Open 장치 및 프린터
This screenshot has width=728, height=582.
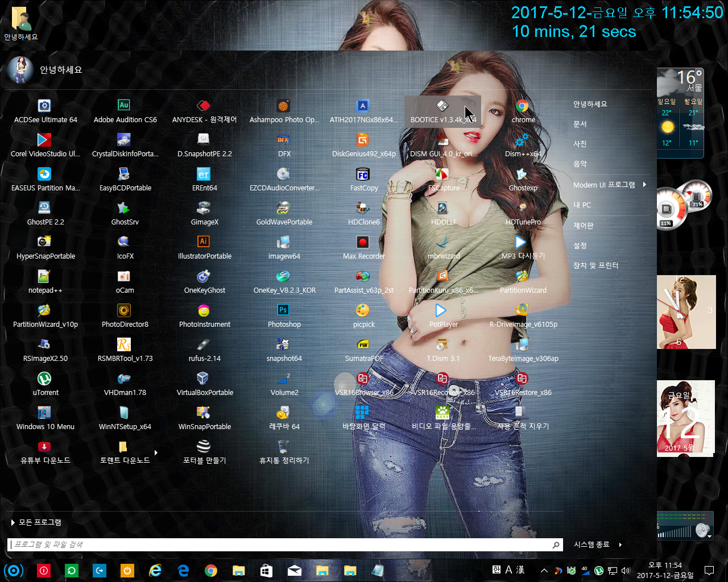click(x=595, y=265)
